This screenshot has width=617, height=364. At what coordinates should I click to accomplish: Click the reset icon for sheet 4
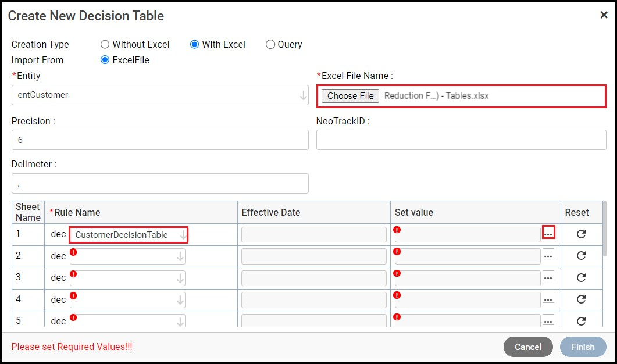[580, 299]
